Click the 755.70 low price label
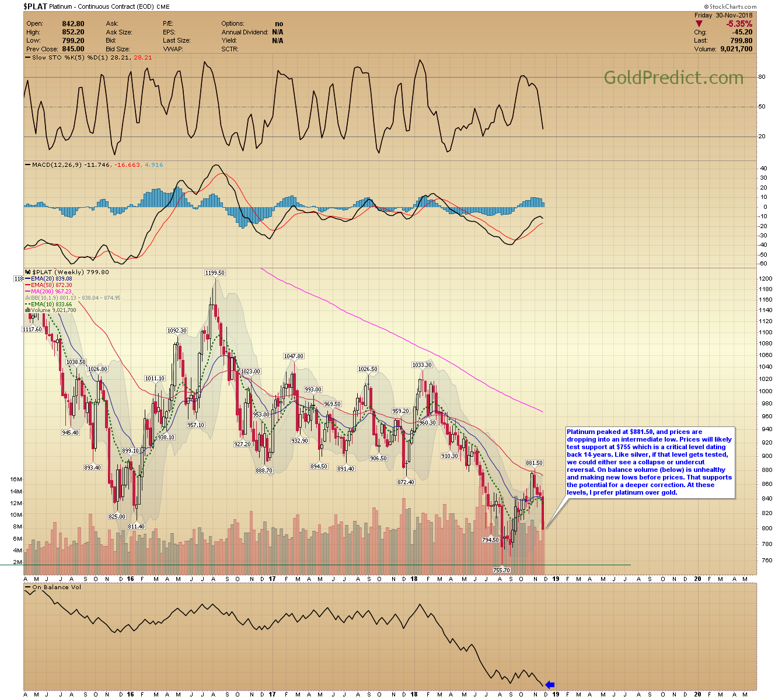782x700 pixels. (501, 570)
